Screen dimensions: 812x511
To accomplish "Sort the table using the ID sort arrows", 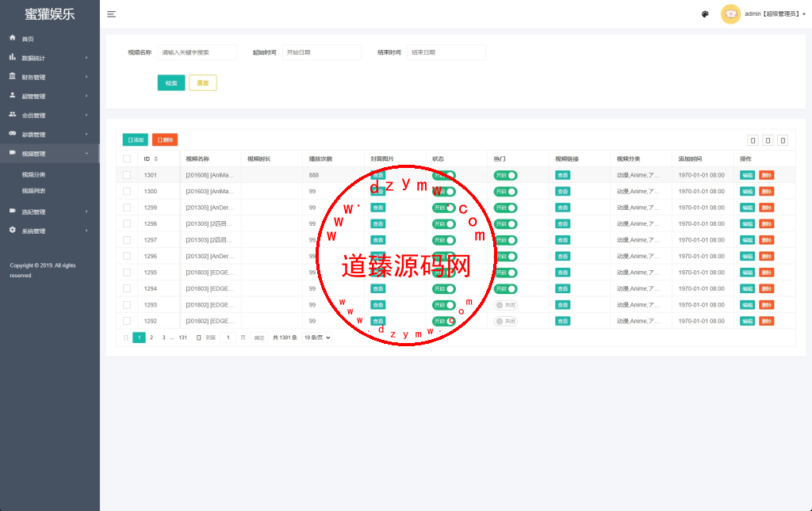I will tap(156, 158).
